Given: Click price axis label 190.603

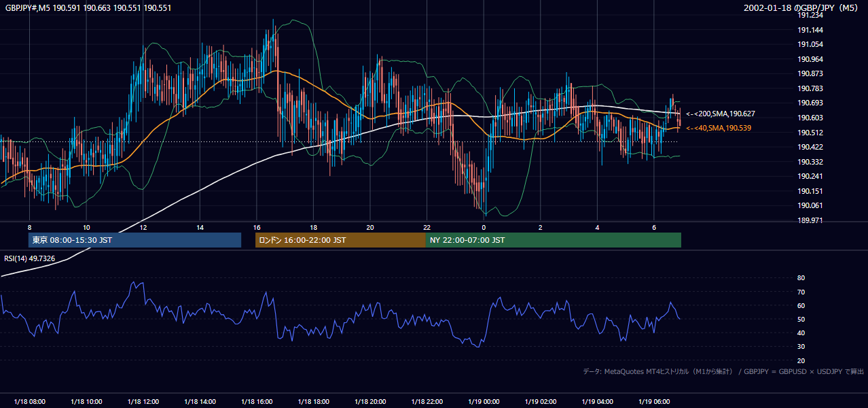Looking at the screenshot, I should click(x=810, y=118).
